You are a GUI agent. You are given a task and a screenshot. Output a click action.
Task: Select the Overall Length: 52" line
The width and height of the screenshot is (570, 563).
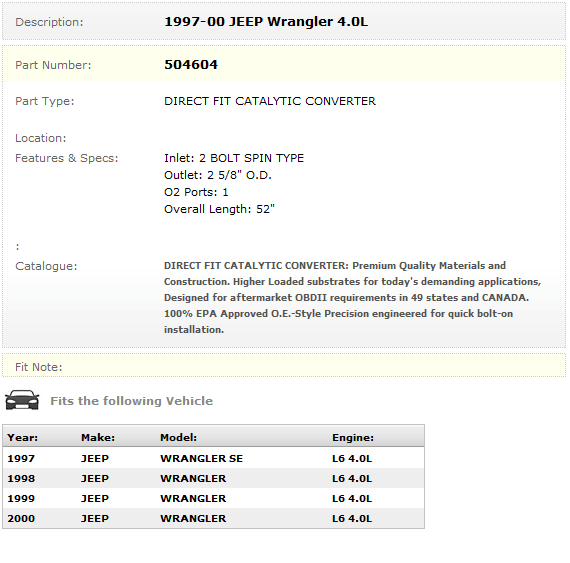pyautogui.click(x=219, y=209)
